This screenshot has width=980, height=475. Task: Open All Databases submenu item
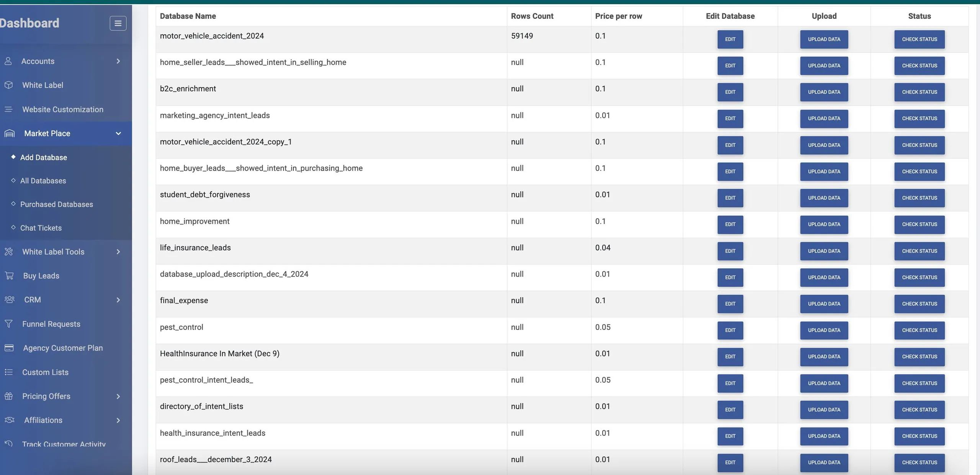point(43,181)
